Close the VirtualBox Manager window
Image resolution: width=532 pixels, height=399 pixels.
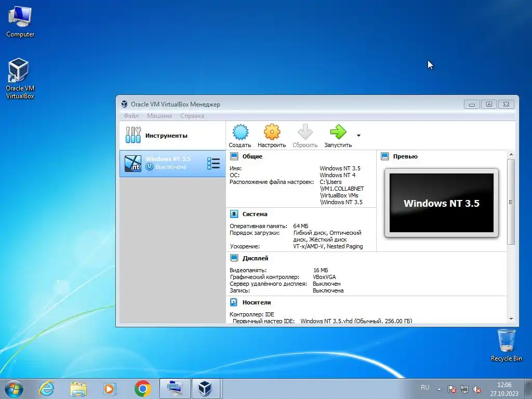[x=506, y=104]
